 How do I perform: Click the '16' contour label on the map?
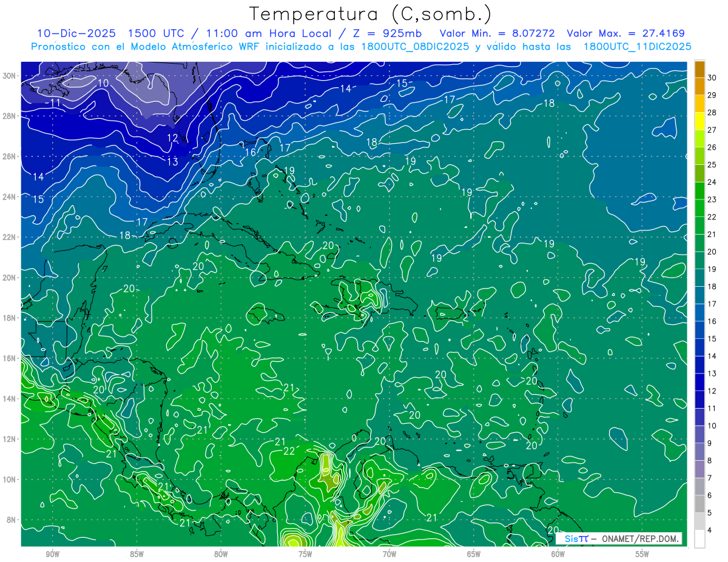[x=251, y=153]
